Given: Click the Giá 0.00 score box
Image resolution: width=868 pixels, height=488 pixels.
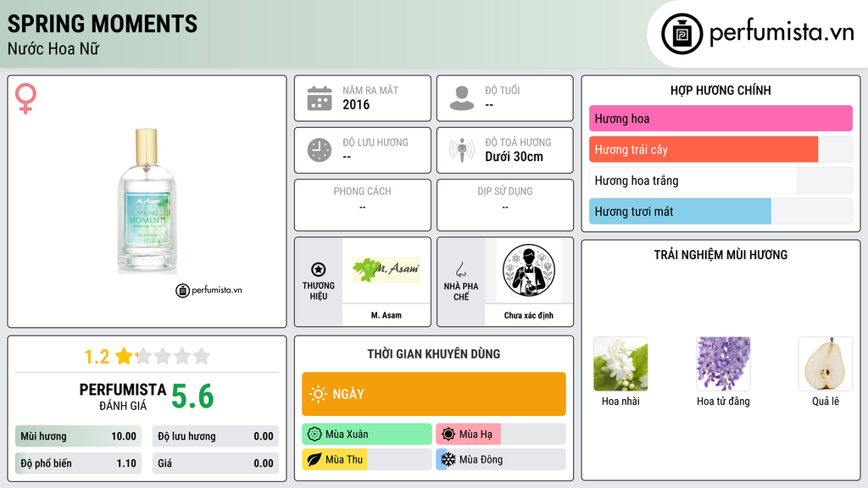Looking at the screenshot, I should (215, 463).
